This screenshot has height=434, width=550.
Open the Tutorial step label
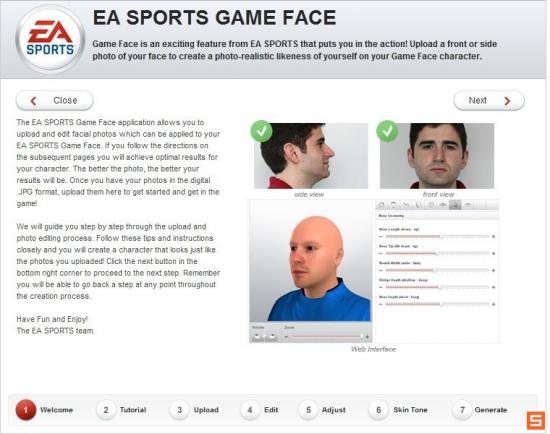tap(133, 410)
